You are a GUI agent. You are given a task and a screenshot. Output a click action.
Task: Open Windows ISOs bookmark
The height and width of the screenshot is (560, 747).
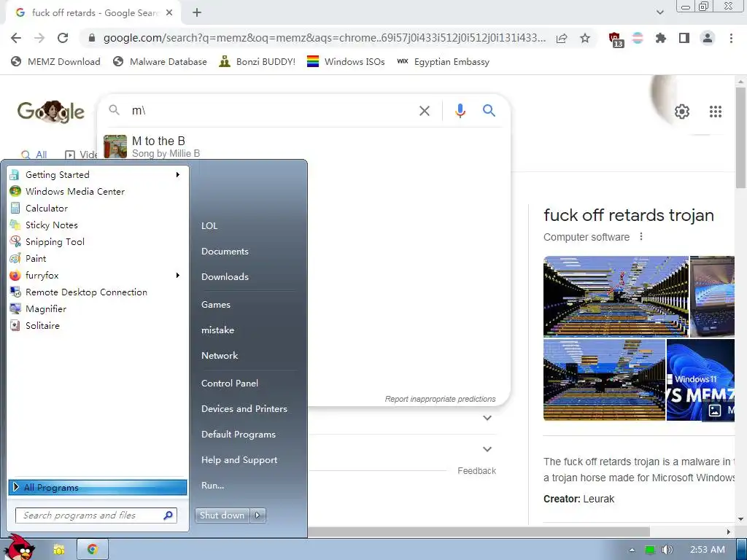(x=346, y=62)
